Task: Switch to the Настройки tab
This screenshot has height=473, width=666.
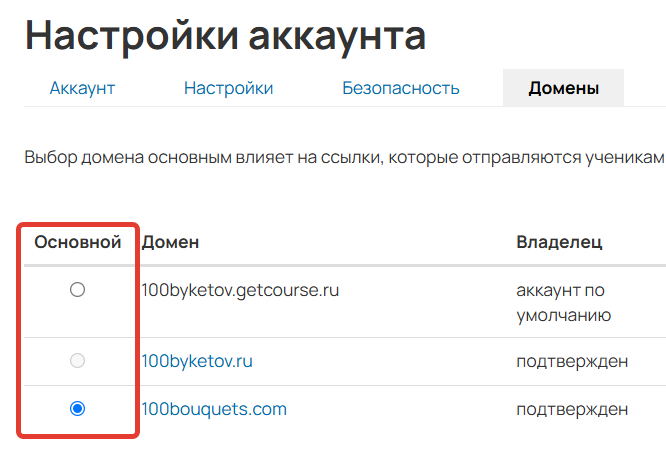Action: (229, 88)
